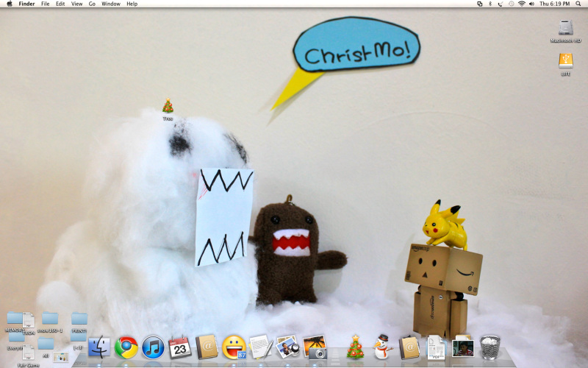Open the PDF document stack in dock
588x368 pixels.
(436, 346)
